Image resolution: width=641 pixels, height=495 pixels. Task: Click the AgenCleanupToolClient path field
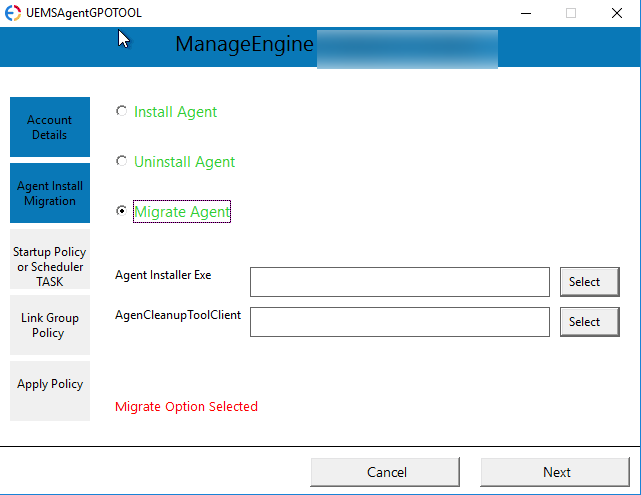tap(400, 322)
